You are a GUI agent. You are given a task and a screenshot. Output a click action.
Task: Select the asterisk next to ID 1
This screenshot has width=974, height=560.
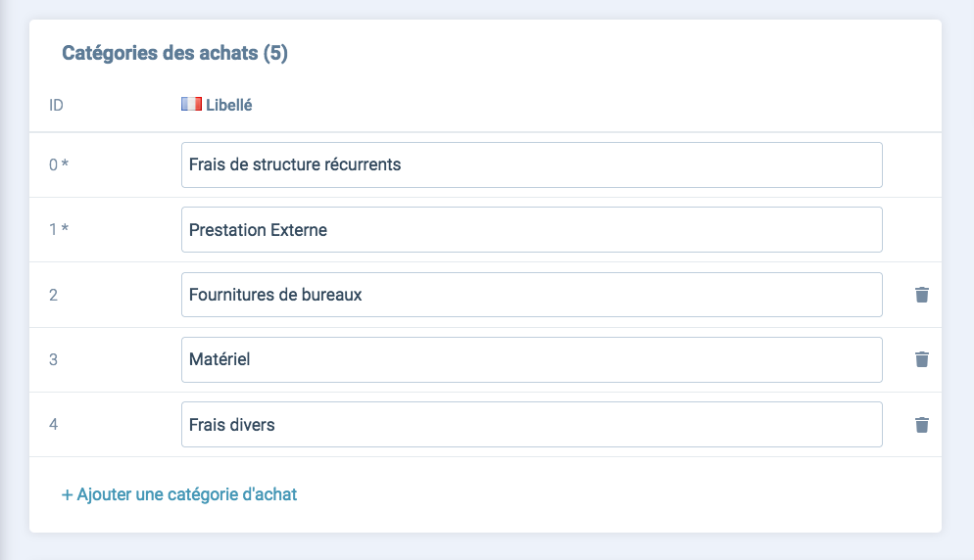pos(65,228)
